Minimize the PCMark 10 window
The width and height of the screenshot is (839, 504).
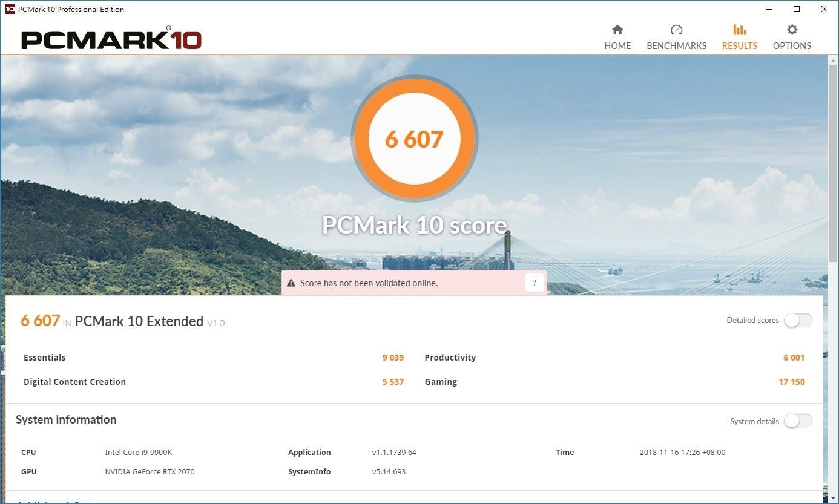click(x=769, y=9)
